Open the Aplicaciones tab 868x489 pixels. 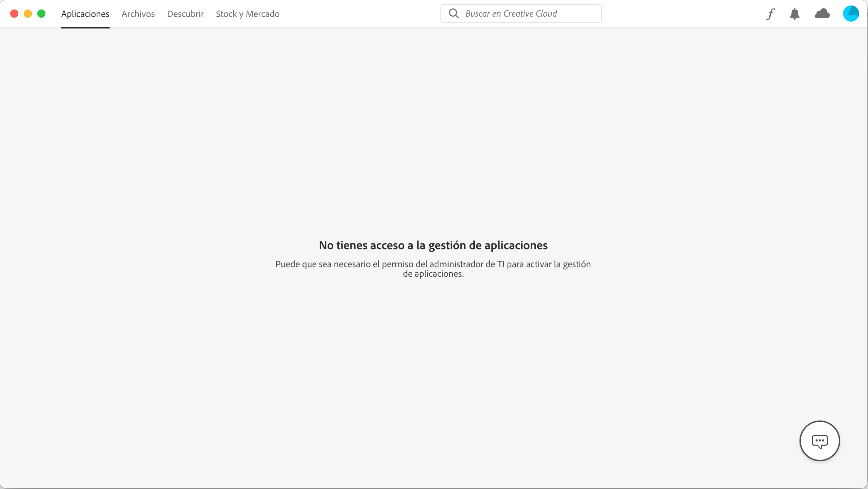point(85,14)
